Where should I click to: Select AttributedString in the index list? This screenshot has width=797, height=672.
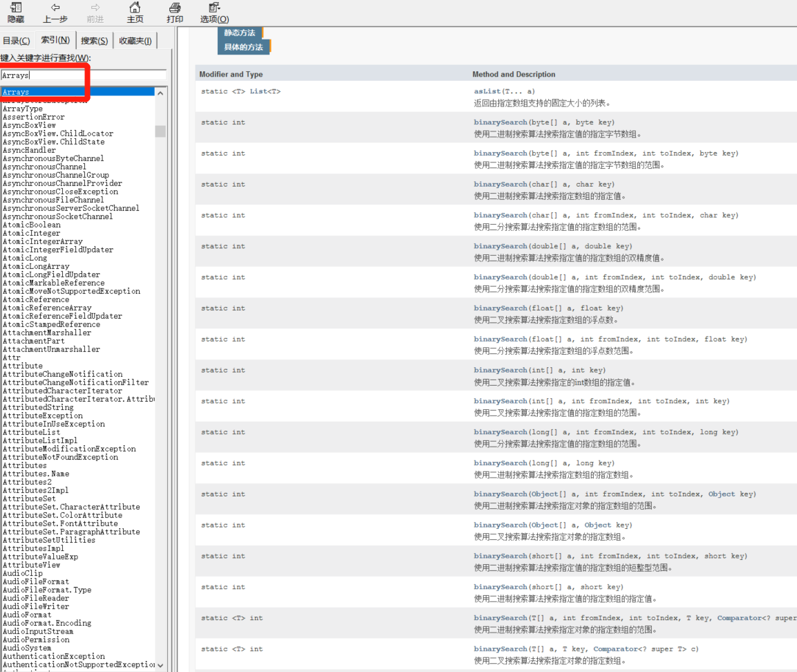click(38, 407)
